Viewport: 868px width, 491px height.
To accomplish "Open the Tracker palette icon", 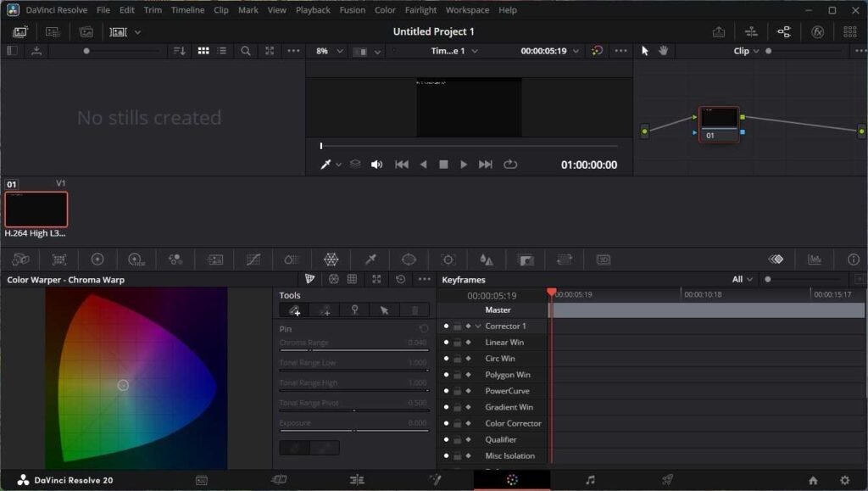I will point(448,259).
